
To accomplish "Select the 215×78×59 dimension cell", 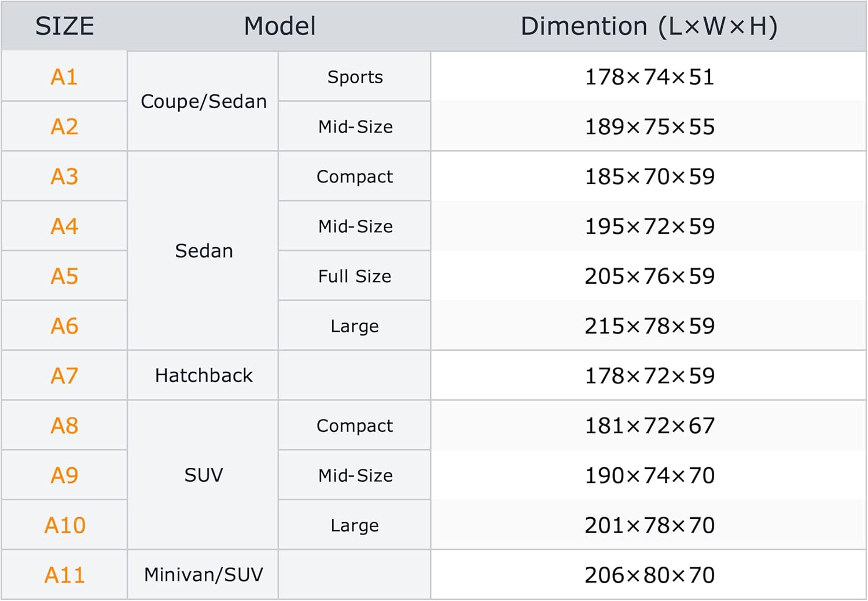I will [649, 326].
